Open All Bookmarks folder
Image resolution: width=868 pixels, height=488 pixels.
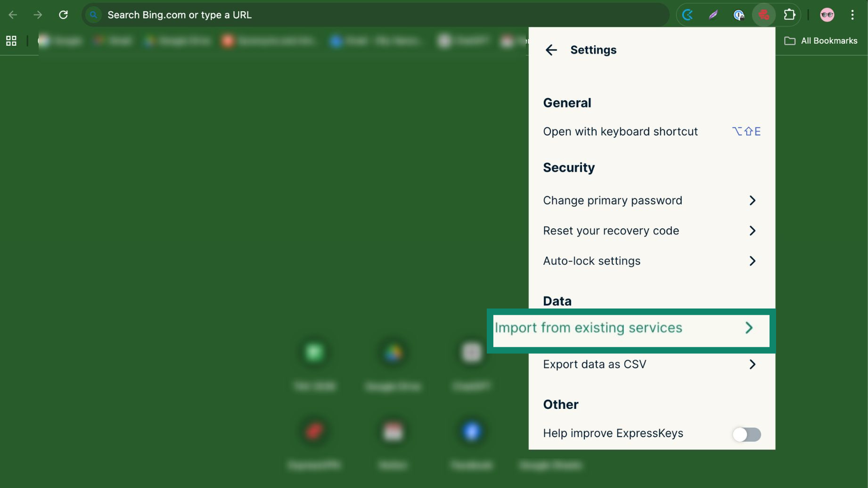(x=821, y=41)
